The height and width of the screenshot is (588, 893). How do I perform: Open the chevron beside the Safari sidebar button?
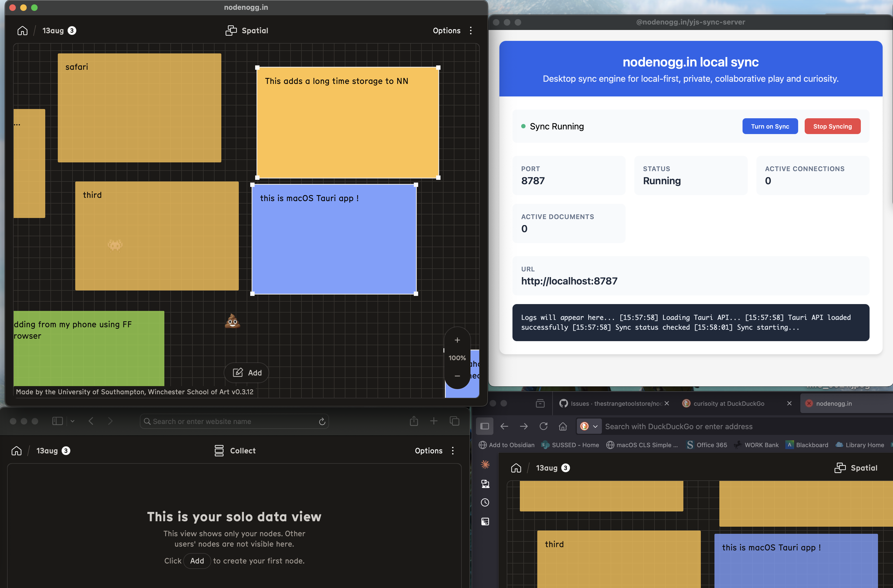click(73, 421)
